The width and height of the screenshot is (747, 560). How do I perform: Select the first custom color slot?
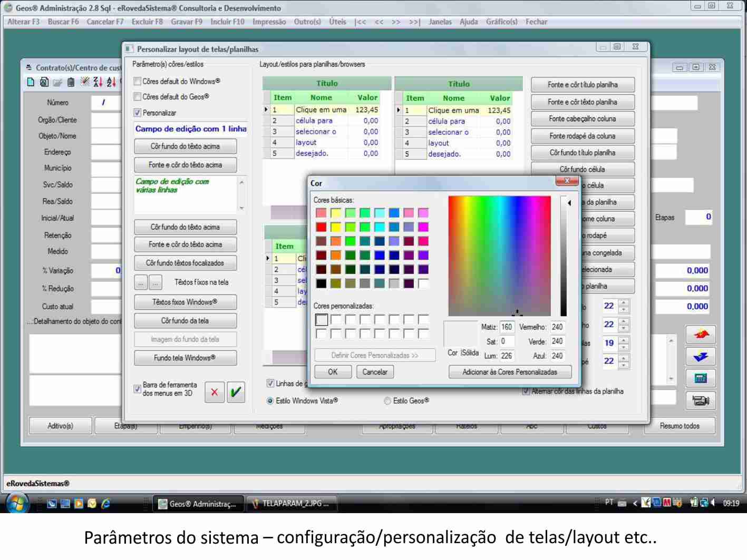[322, 319]
